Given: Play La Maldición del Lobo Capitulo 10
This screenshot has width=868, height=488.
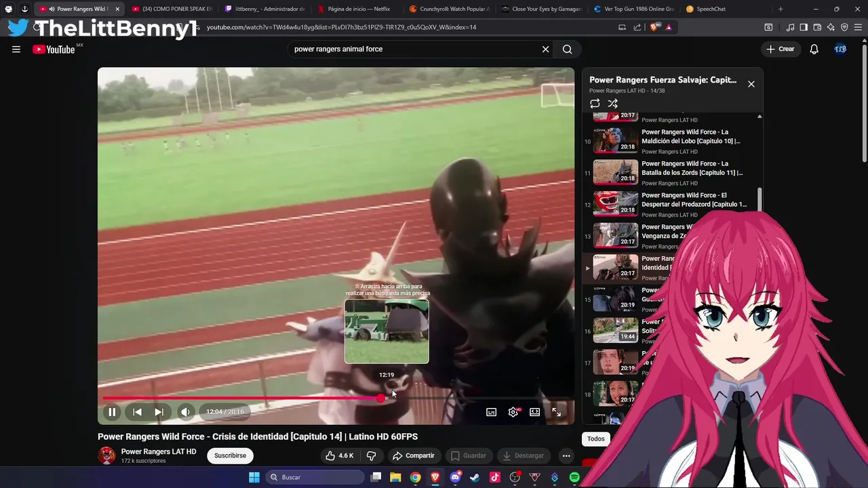Looking at the screenshot, I should point(691,137).
